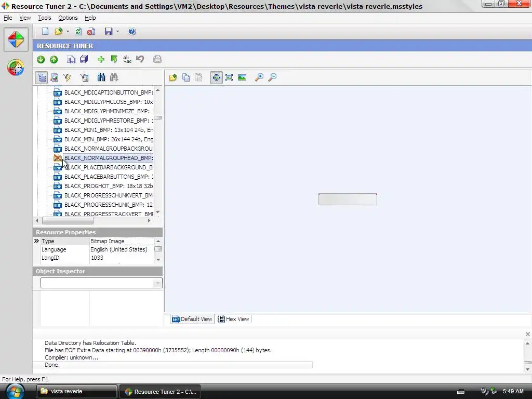Open the File menu
This screenshot has height=399, width=532.
(8, 18)
